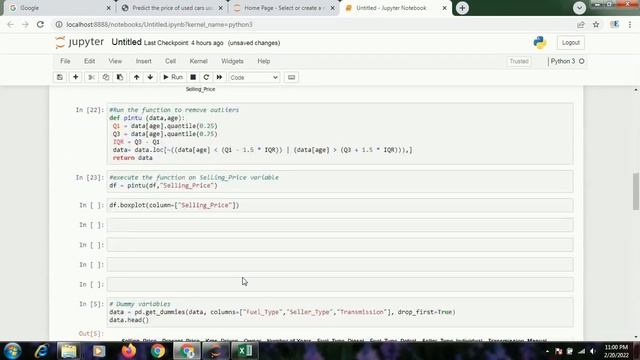Screen dimensions: 640x360
Task: Click the system clock showing 11:00 PM
Action: (x=616, y=351)
